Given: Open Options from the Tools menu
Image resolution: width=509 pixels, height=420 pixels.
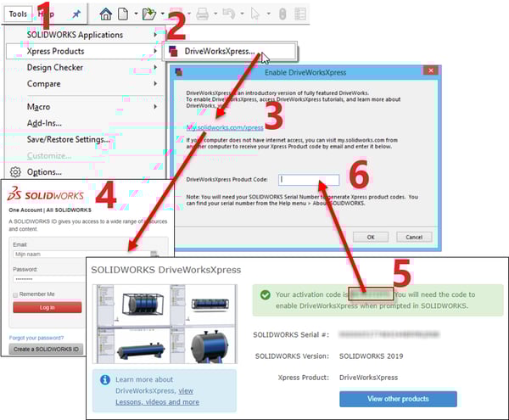Looking at the screenshot, I should pyautogui.click(x=44, y=172).
